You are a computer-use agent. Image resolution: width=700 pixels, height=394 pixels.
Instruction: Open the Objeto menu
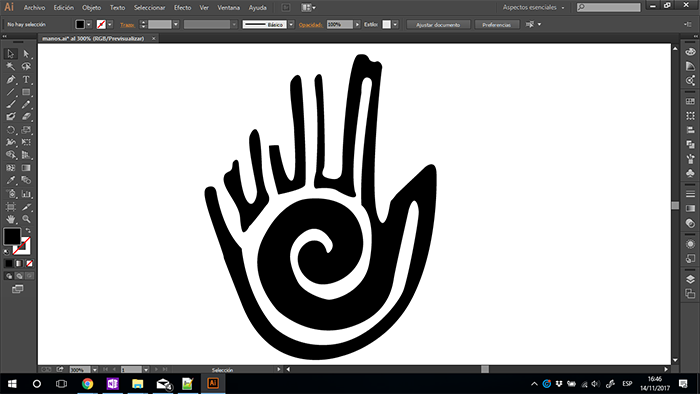pos(92,8)
